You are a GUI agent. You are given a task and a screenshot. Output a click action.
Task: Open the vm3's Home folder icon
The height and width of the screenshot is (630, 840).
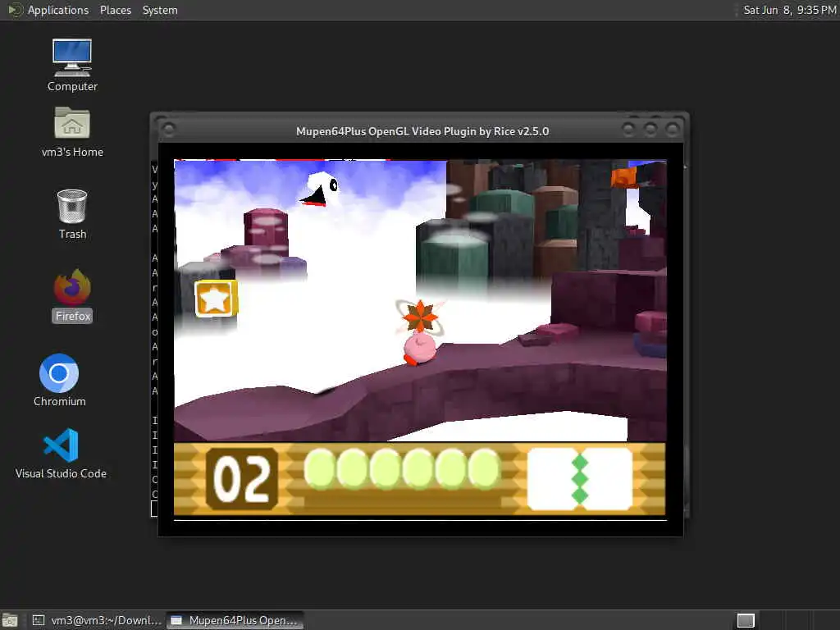point(72,132)
